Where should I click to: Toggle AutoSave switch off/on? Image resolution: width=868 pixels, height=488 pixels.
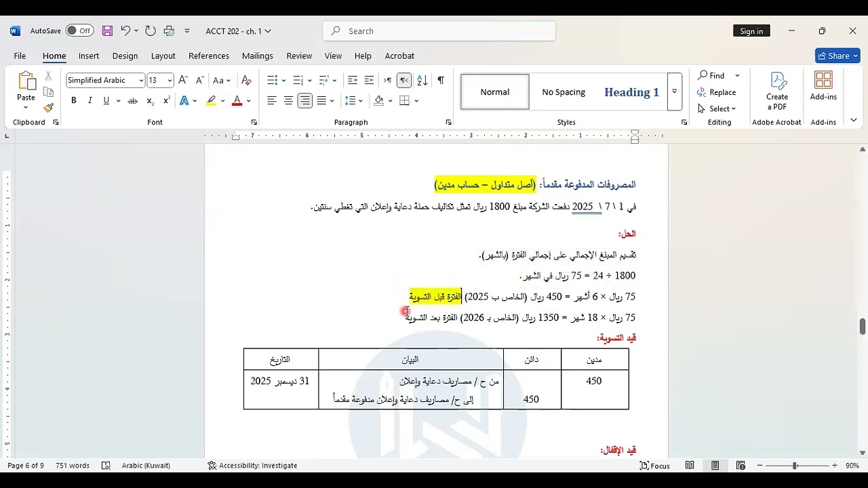pyautogui.click(x=79, y=30)
